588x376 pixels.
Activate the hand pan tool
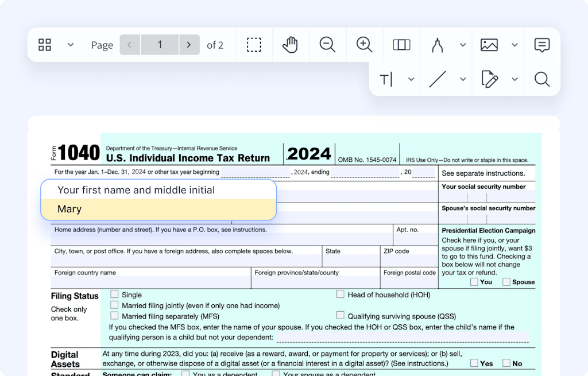(x=291, y=45)
